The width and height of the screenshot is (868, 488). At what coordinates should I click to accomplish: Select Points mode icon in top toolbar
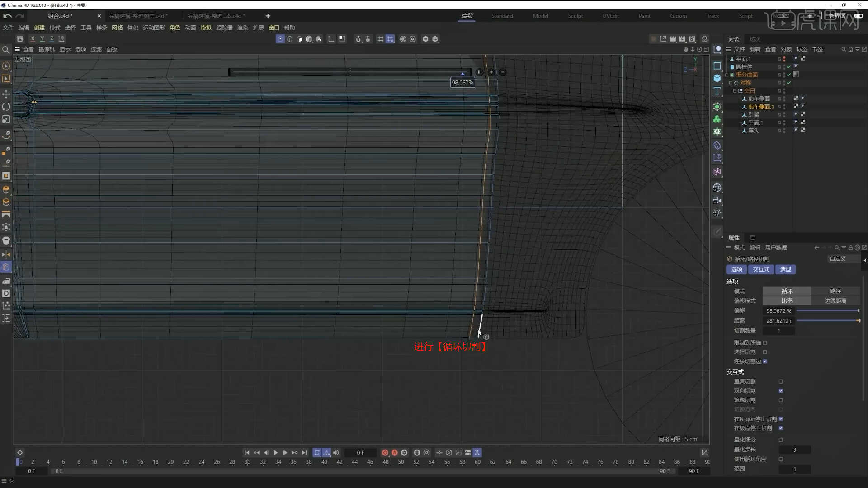280,39
